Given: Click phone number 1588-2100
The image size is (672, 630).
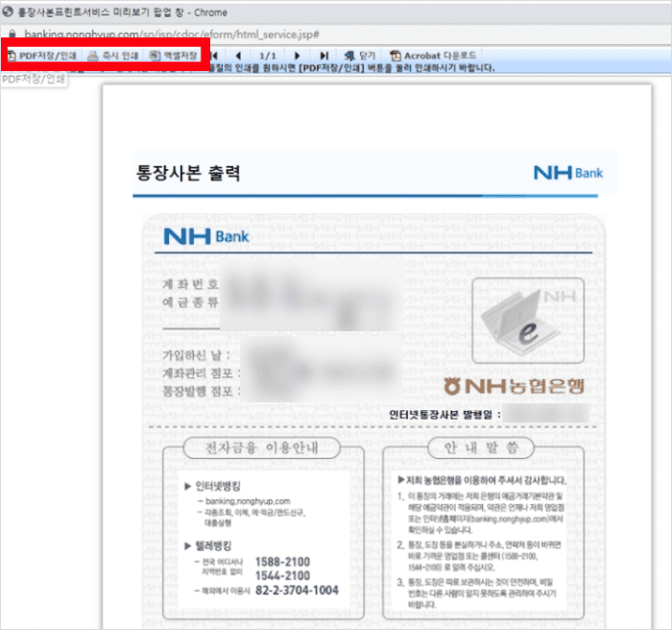Looking at the screenshot, I should (283, 562).
